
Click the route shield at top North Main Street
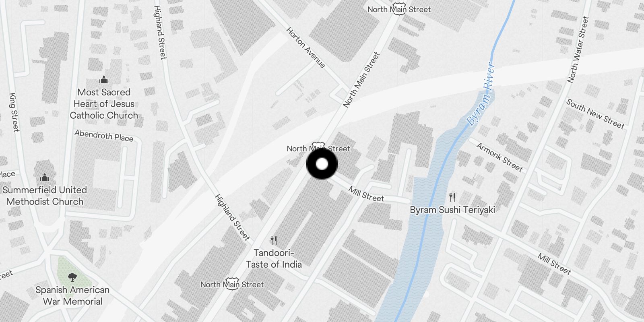(399, 9)
